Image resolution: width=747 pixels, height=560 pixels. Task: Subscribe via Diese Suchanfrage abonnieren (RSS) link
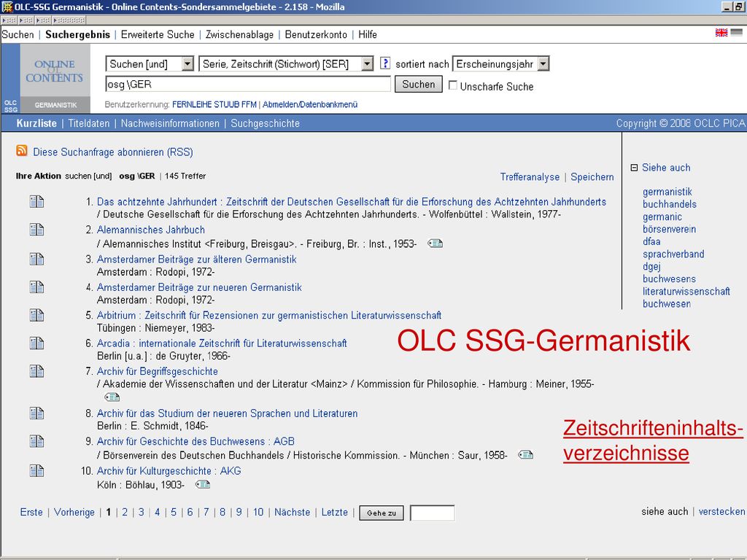click(x=113, y=152)
